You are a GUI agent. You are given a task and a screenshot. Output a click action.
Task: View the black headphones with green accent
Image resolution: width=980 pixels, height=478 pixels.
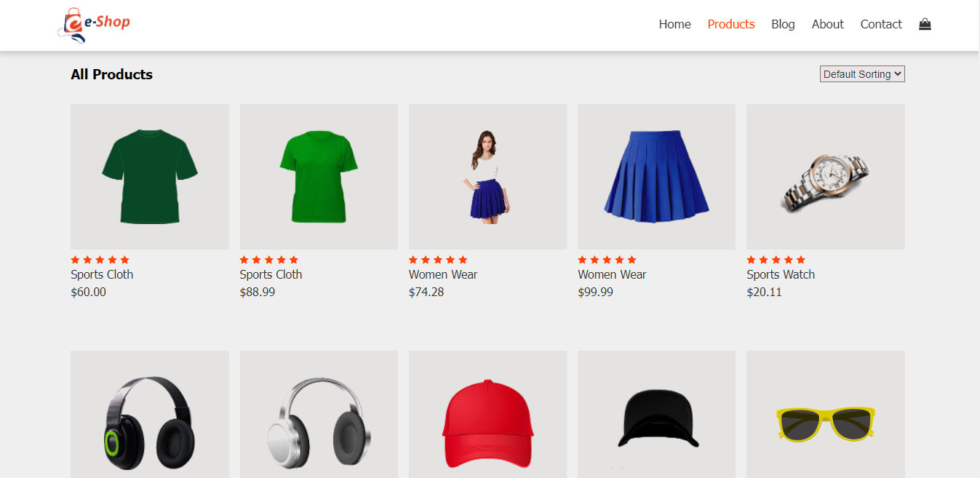[x=150, y=422]
